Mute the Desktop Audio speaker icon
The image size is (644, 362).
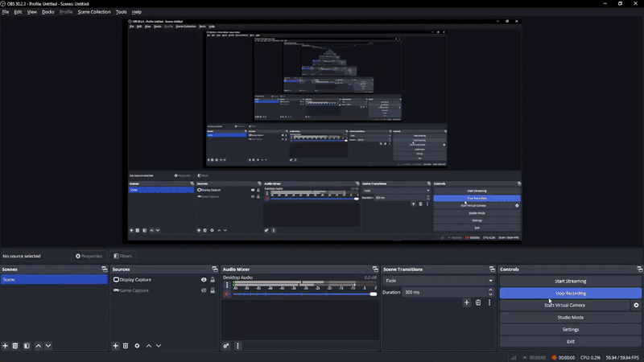(x=227, y=294)
